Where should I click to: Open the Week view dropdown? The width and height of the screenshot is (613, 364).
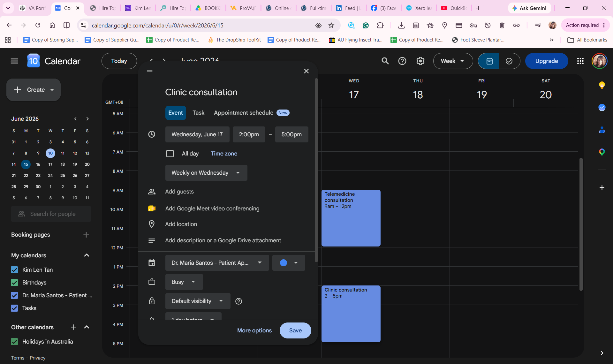453,61
